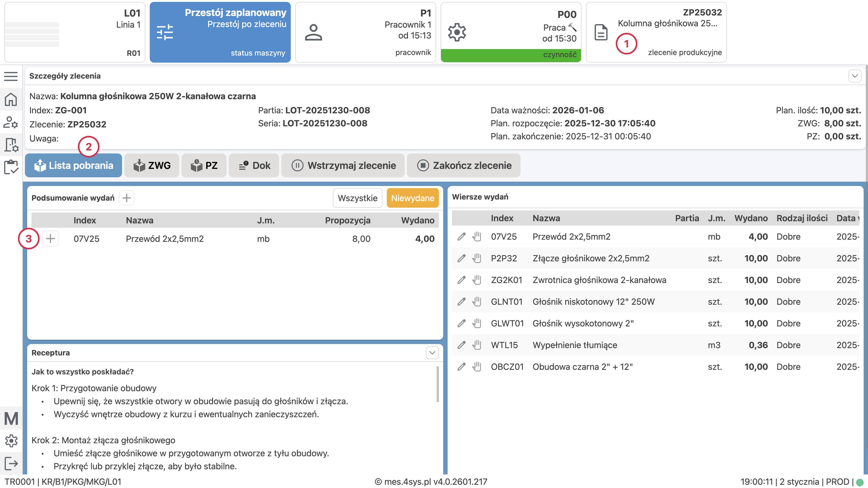The height and width of the screenshot is (488, 868).
Task: Click the Wstrzymaj zlecenie button
Action: tap(343, 165)
